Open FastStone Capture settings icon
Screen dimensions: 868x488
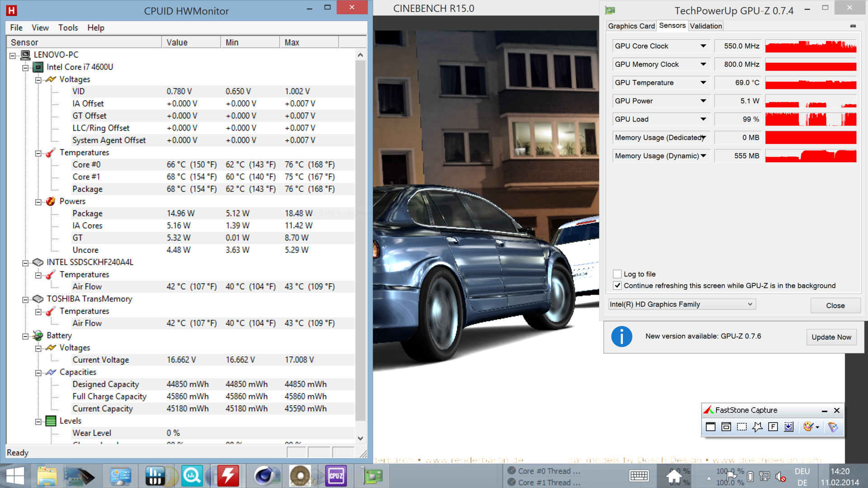click(833, 427)
